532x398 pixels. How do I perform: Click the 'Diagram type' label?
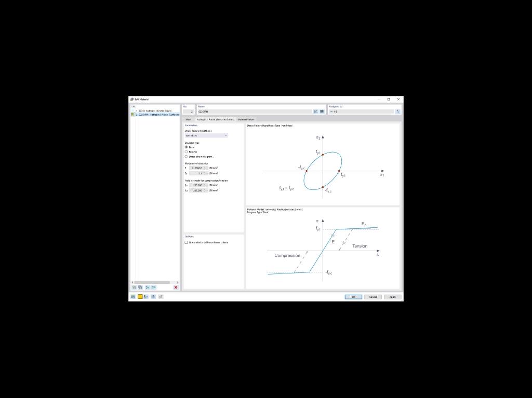(192, 143)
